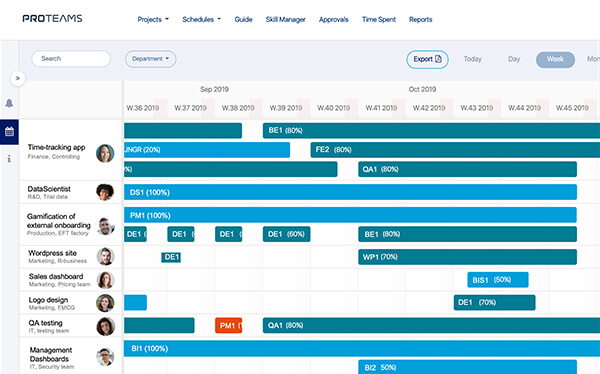Image resolution: width=600 pixels, height=374 pixels.
Task: Select the Logo design avatar
Action: pos(105,303)
